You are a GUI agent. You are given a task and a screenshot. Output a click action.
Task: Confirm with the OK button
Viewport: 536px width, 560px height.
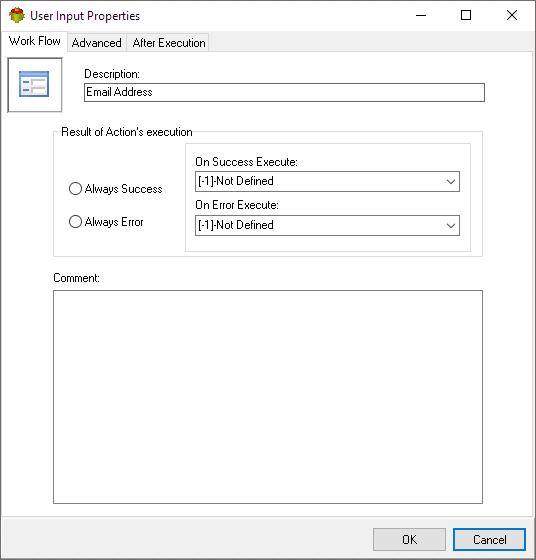pos(409,539)
